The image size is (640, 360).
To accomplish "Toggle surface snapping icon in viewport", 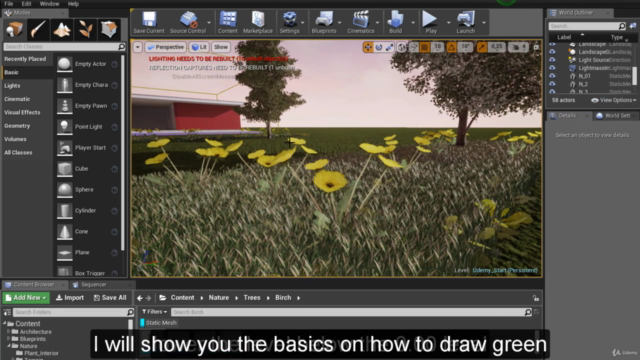I will 414,47.
